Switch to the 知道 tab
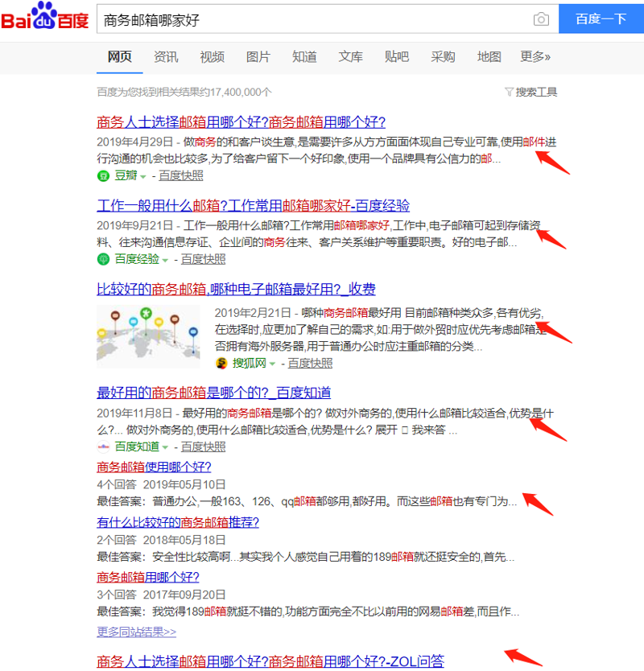 [304, 56]
